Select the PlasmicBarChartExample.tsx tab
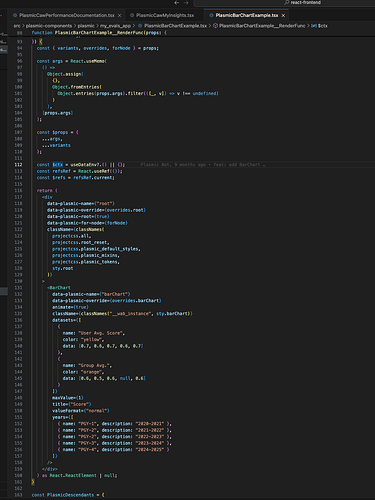375x500 pixels. (x=247, y=15)
